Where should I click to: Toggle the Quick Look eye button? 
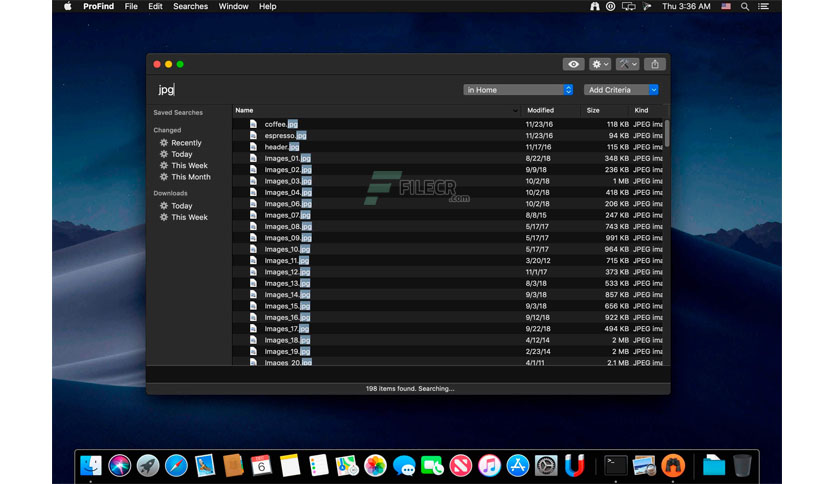(x=573, y=64)
